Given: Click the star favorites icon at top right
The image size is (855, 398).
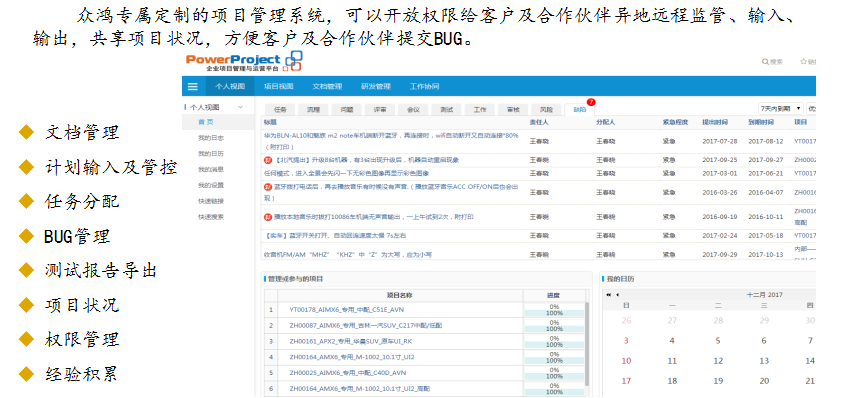Looking at the screenshot, I should tap(803, 62).
